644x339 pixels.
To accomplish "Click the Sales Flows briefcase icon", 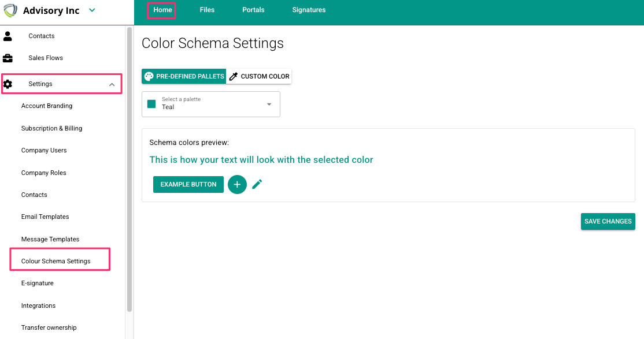I will tap(8, 58).
